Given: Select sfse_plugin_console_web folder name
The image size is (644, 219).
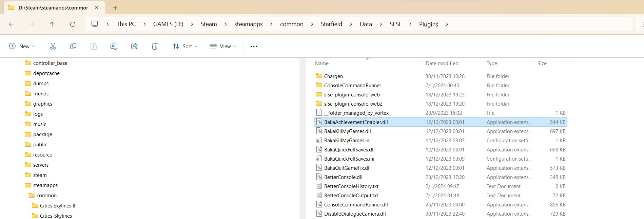Looking at the screenshot, I should click(352, 95).
